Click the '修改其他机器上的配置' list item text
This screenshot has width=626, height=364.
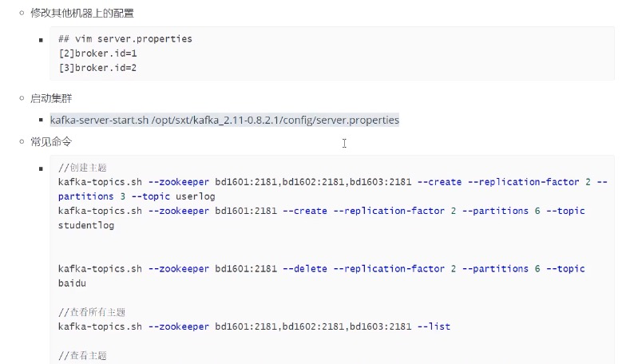click(x=82, y=12)
